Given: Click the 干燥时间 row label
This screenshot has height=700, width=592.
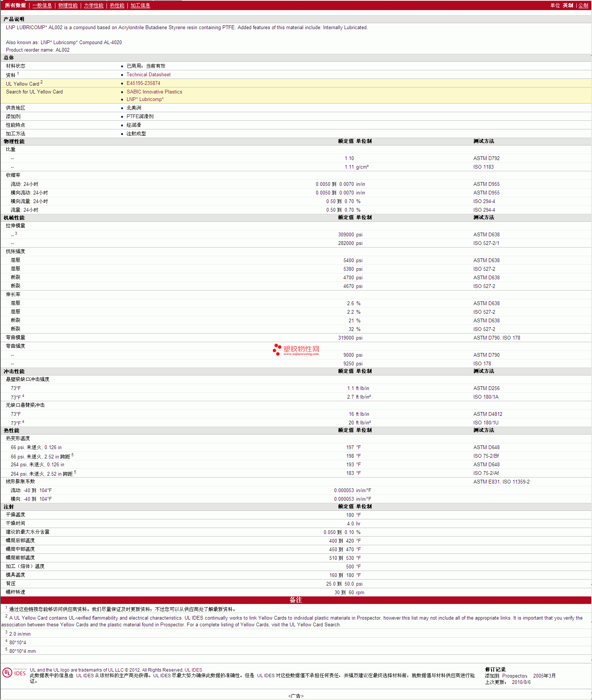Looking at the screenshot, I should [x=15, y=524].
